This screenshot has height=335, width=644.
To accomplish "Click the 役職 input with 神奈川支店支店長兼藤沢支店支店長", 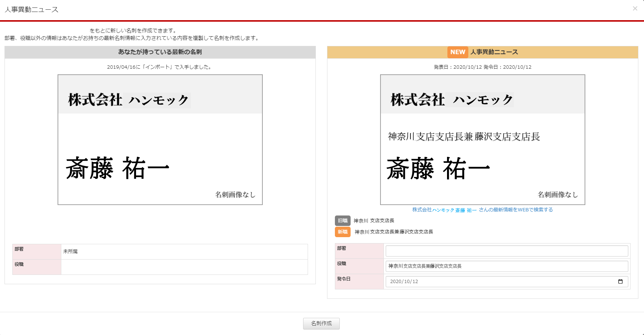I will click(506, 266).
